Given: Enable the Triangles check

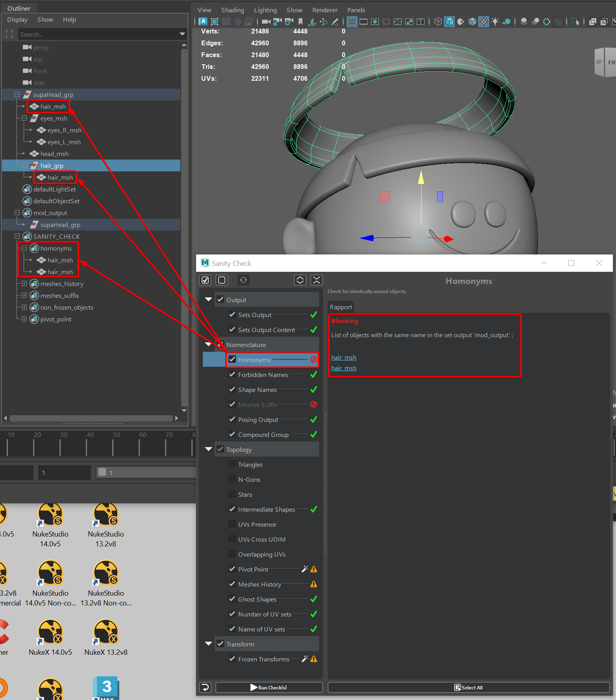Looking at the screenshot, I should click(232, 464).
